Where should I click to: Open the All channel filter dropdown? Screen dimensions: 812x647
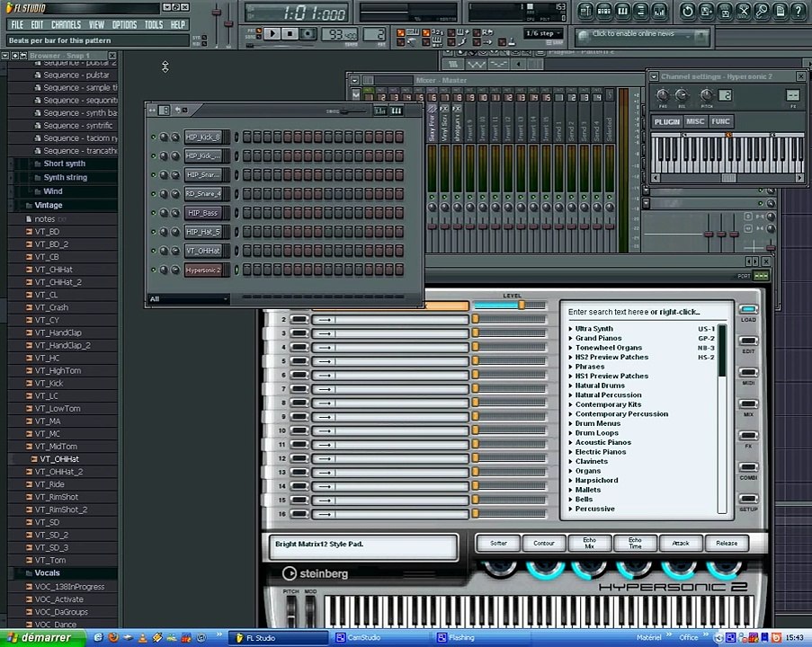pyautogui.click(x=189, y=299)
